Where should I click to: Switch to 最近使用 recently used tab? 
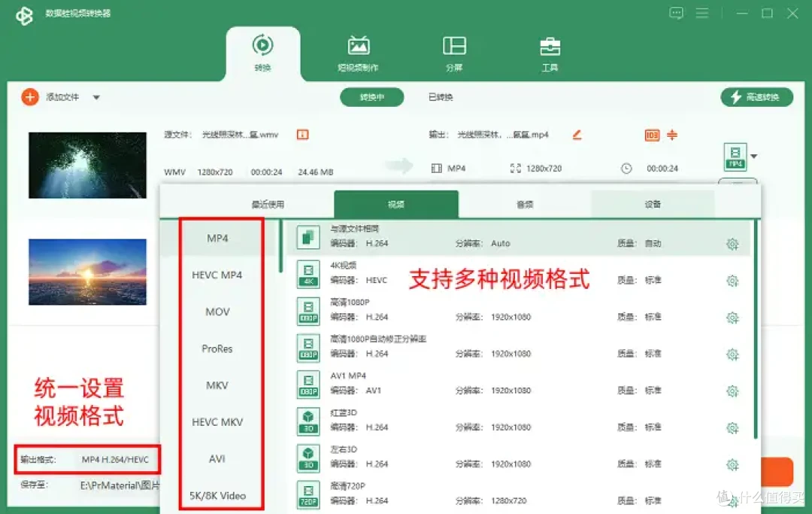268,204
